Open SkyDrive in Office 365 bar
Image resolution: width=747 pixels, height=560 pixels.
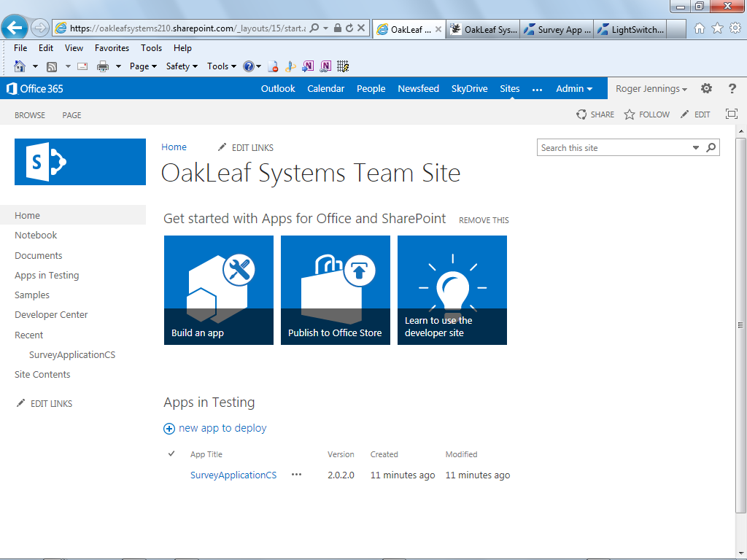(469, 88)
